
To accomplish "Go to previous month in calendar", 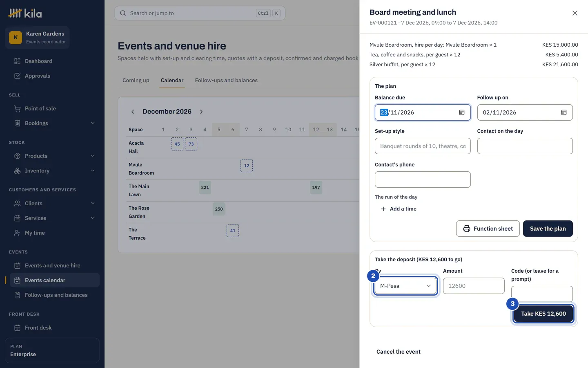I will [x=133, y=112].
